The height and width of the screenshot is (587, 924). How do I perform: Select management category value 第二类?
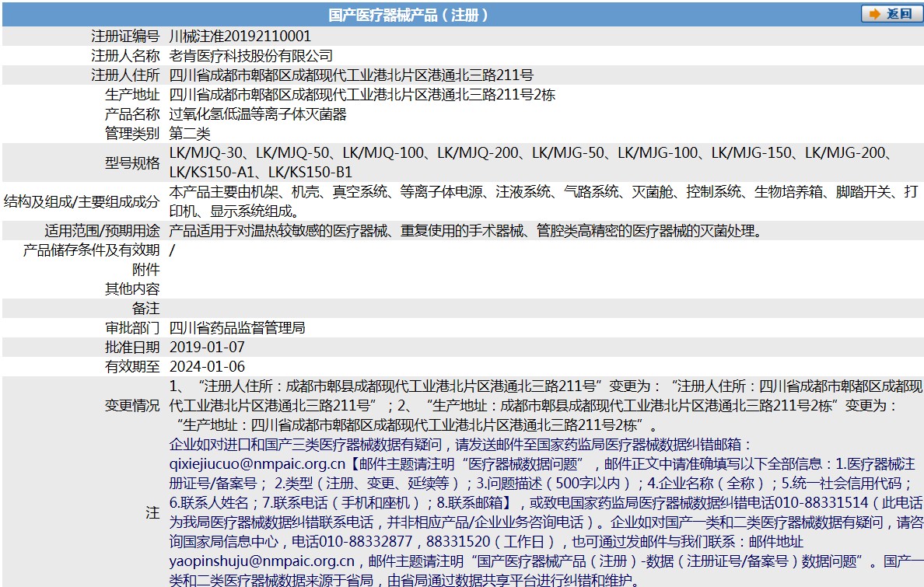190,133
